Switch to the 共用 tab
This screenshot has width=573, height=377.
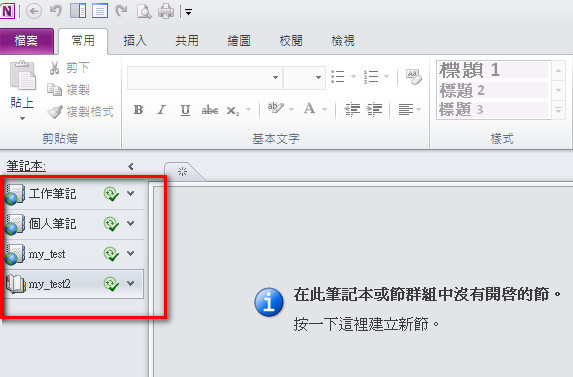click(x=187, y=41)
